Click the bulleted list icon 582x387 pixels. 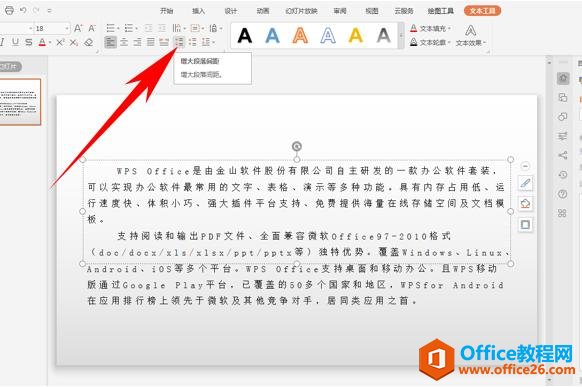(x=110, y=28)
